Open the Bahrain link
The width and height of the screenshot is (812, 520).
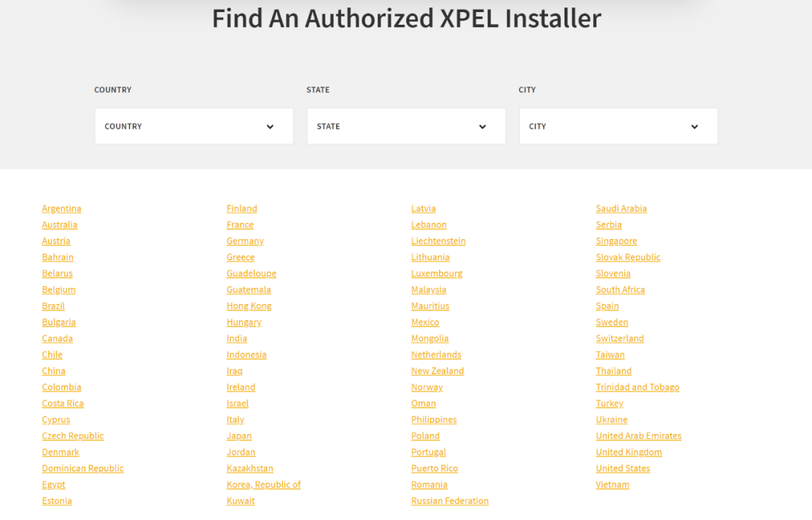57,257
